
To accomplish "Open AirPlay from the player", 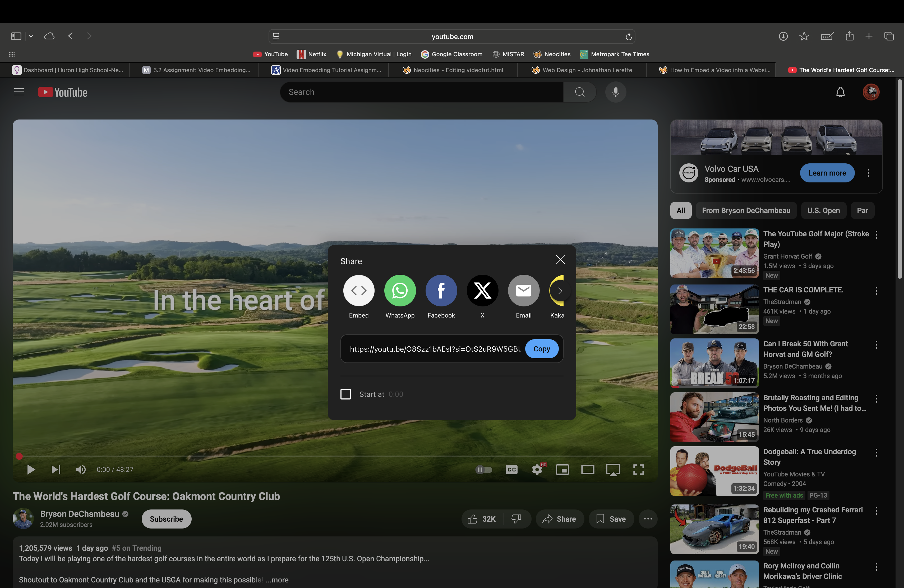I will [x=613, y=470].
